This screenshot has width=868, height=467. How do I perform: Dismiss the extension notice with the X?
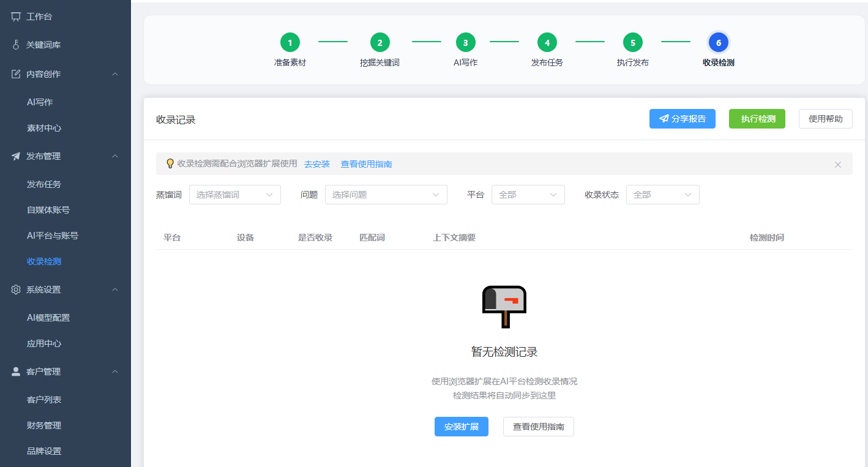pos(837,164)
